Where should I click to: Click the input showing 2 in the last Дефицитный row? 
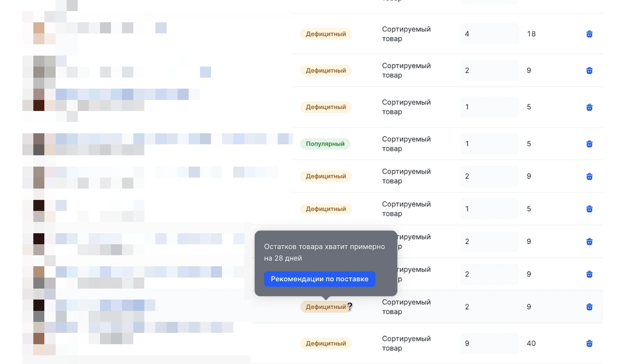[x=489, y=306]
